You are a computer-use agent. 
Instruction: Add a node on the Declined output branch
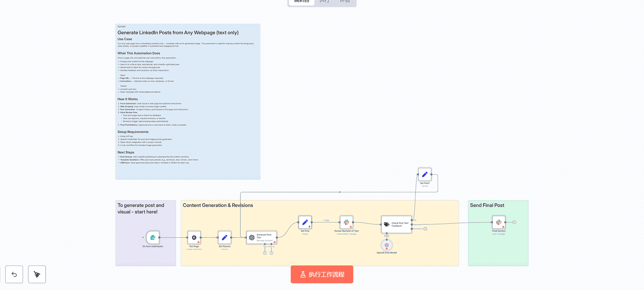[x=426, y=229]
